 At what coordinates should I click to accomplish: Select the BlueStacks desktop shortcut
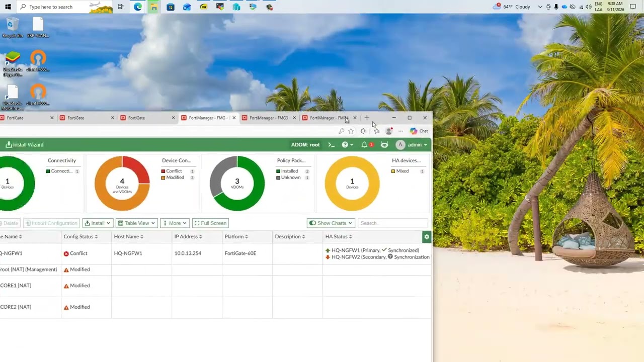point(13,64)
